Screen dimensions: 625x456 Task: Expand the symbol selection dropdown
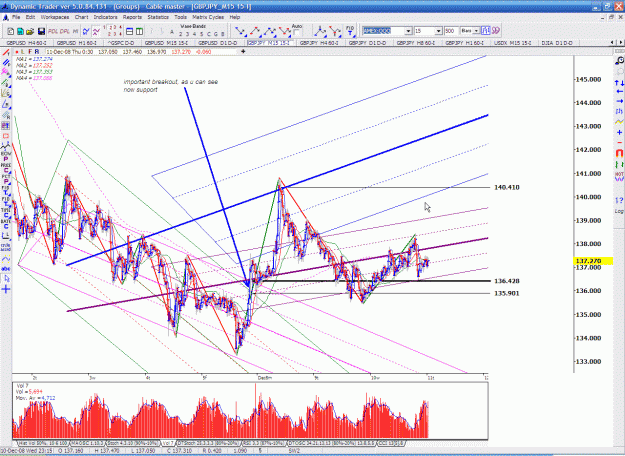point(408,31)
